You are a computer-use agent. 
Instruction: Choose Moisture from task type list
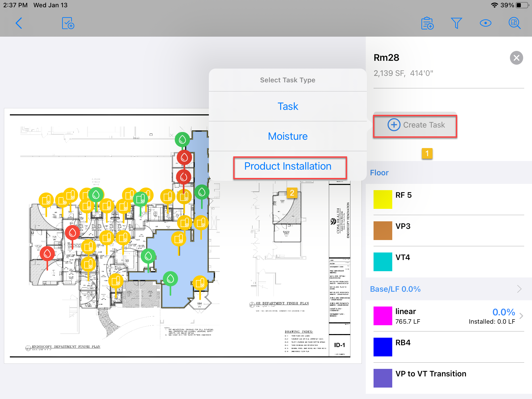point(288,136)
